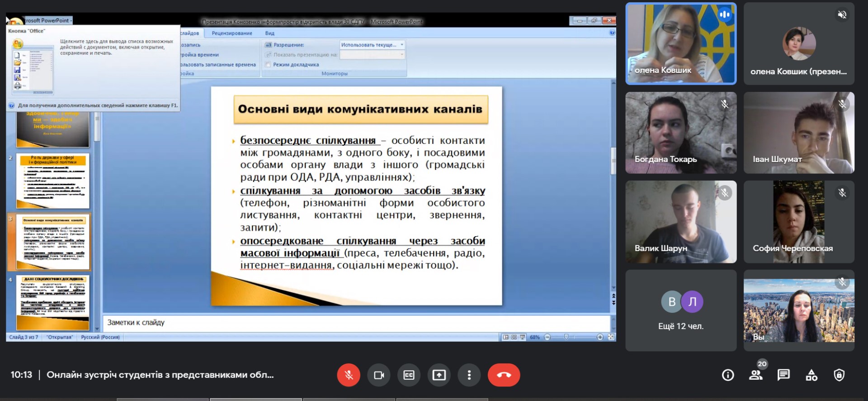Switch to Slide Sorter view in status bar

514,337
